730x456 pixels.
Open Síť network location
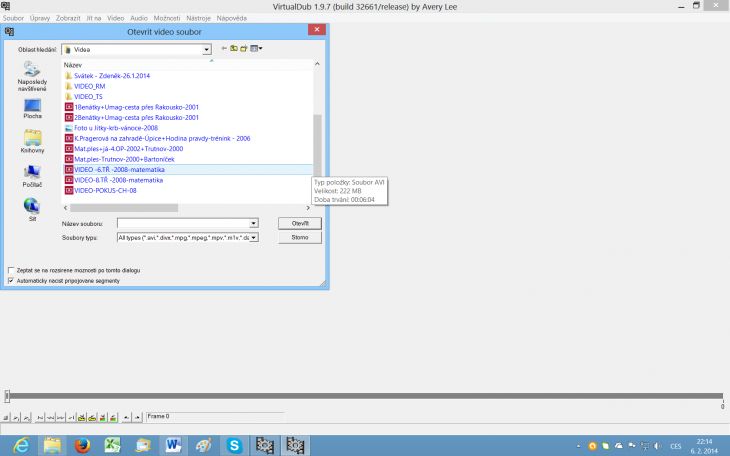[32, 210]
